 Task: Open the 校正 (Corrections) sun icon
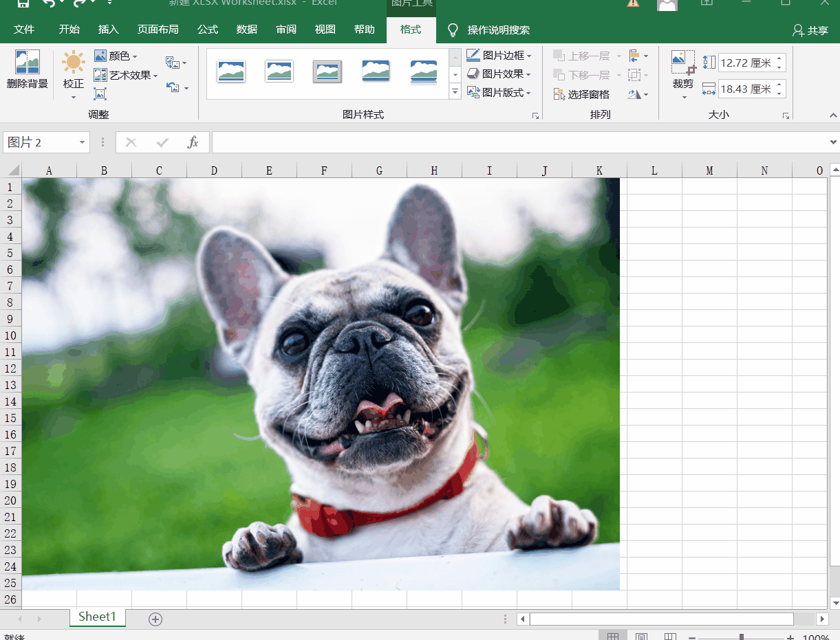[73, 63]
